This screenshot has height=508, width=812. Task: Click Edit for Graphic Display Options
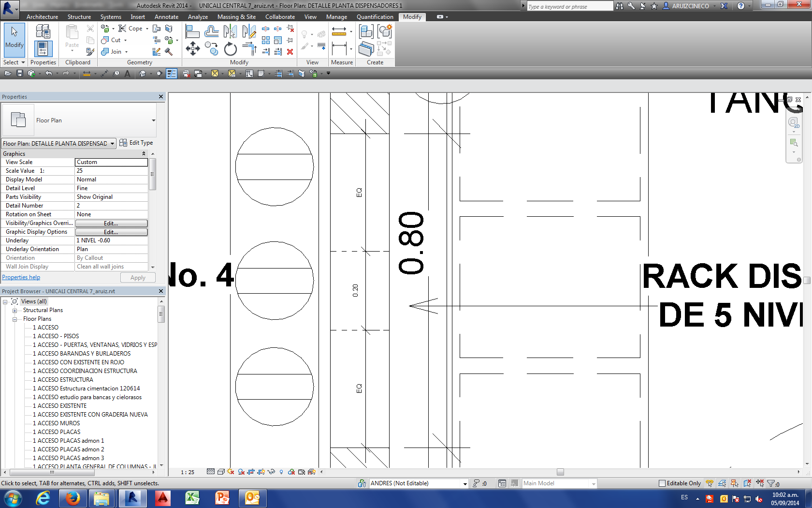111,232
